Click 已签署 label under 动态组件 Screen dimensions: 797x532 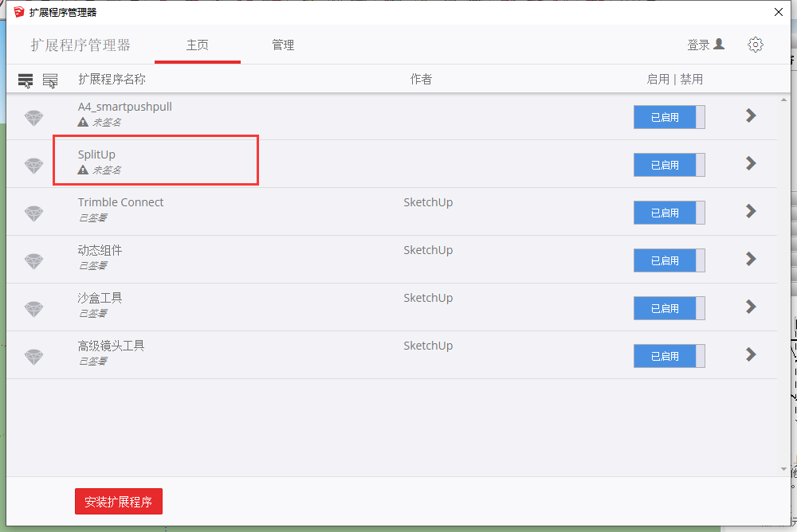pyautogui.click(x=93, y=266)
